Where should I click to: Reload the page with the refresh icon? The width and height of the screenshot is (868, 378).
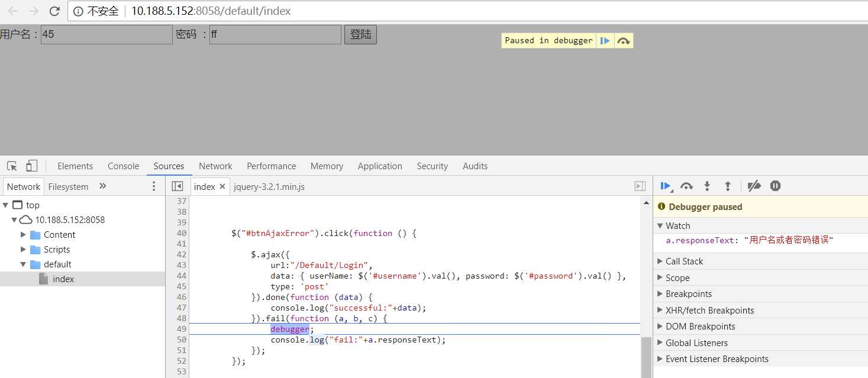[x=54, y=11]
